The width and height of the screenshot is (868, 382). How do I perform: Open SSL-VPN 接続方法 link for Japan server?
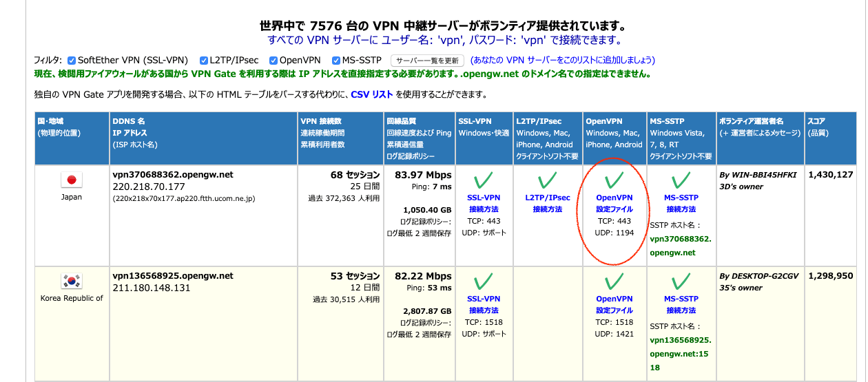[x=484, y=203]
